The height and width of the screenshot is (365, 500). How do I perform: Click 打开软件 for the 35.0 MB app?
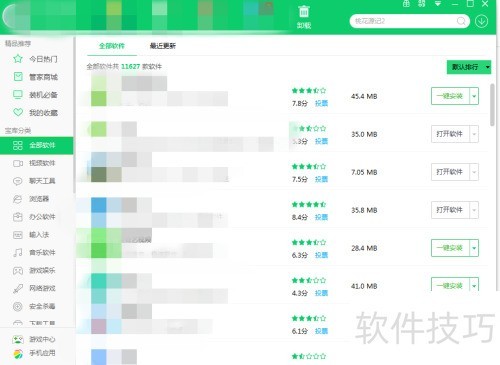pos(450,134)
